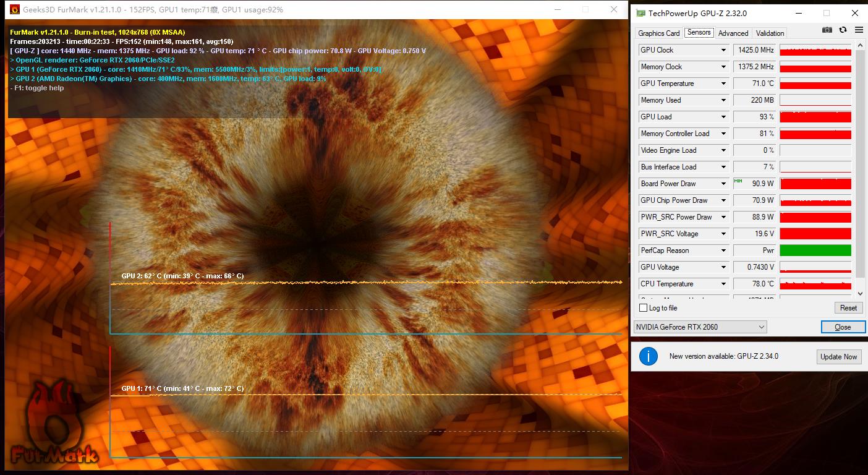This screenshot has height=475, width=868.
Task: Click the Update Now button
Action: pyautogui.click(x=838, y=356)
